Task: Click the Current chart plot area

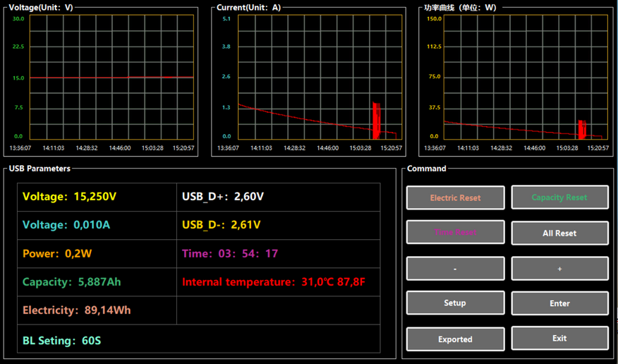Action: point(320,77)
